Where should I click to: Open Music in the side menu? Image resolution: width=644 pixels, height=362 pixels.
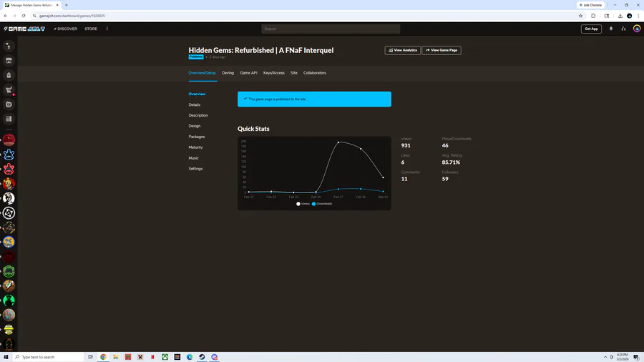193,158
